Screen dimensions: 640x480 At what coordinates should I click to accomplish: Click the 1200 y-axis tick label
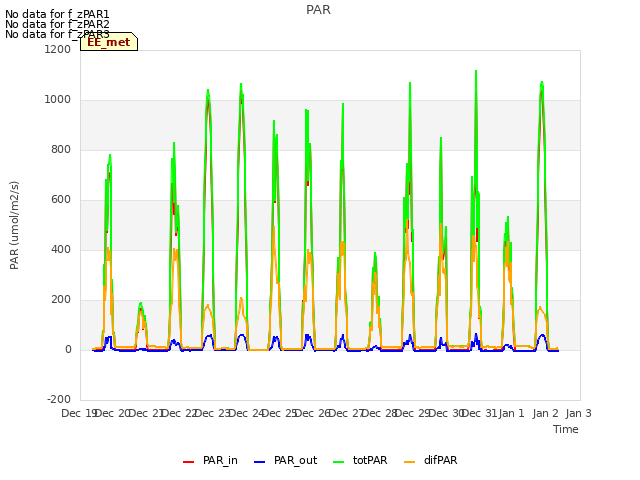[x=58, y=49]
